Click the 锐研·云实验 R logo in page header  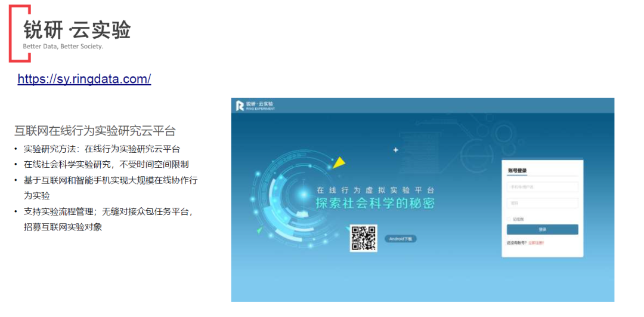pos(255,106)
